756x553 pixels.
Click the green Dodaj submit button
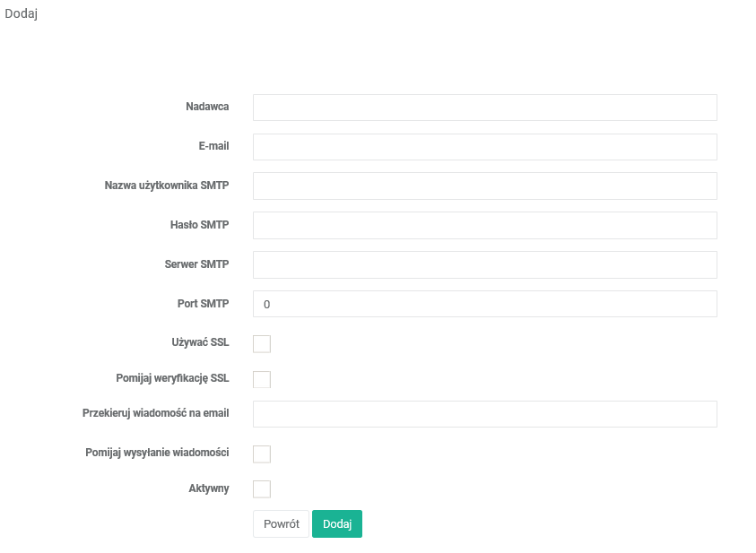(x=337, y=524)
